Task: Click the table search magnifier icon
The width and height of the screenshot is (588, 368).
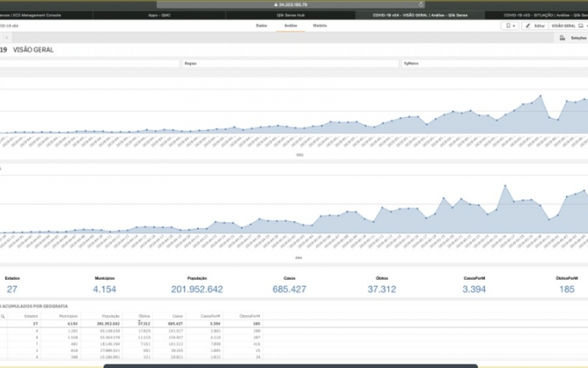Action: point(3,315)
